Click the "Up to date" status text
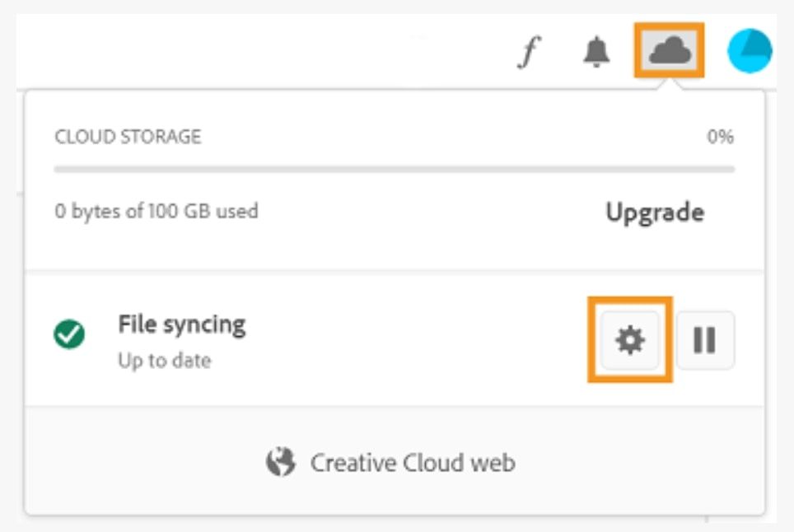This screenshot has height=532, width=794. tap(164, 361)
